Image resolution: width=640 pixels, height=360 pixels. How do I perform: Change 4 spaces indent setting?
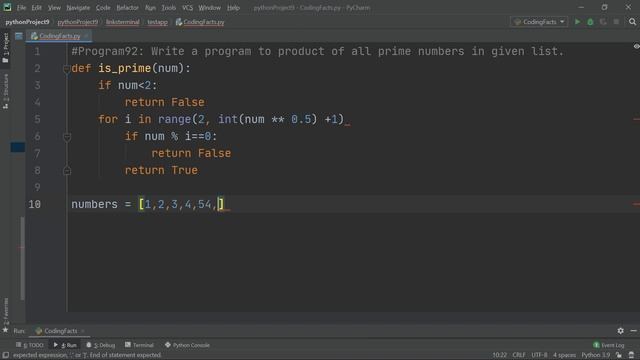coord(564,355)
